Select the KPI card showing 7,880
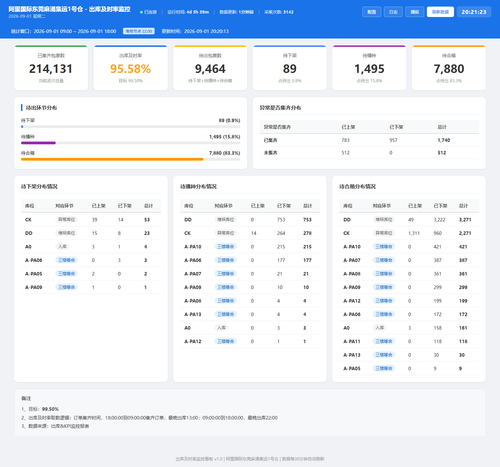Viewport: 500px width, 467px height. (449, 68)
